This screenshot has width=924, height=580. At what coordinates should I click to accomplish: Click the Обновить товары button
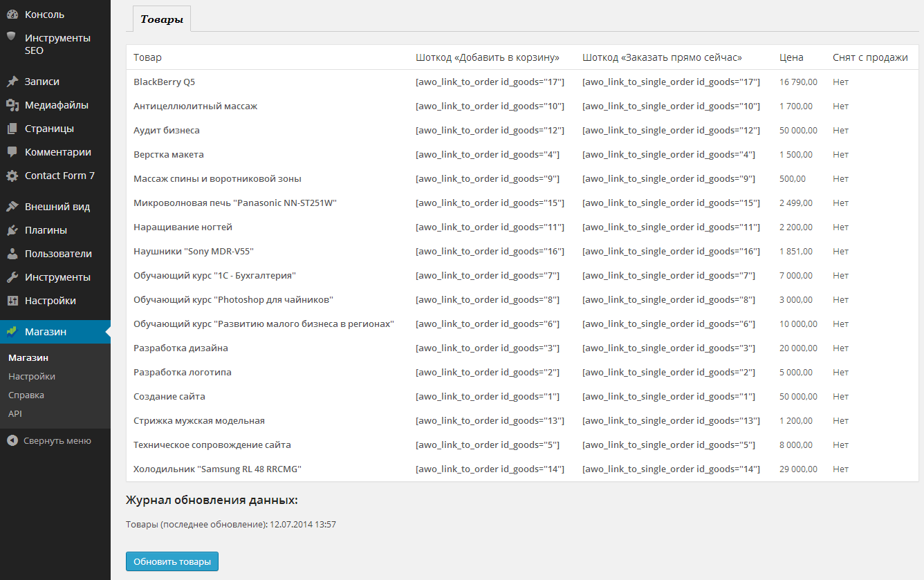tap(172, 561)
